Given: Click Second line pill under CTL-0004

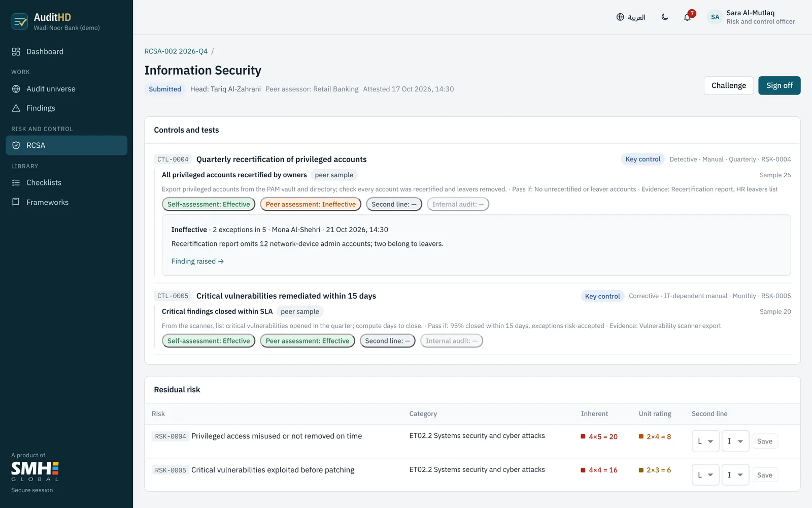Looking at the screenshot, I should coord(394,204).
